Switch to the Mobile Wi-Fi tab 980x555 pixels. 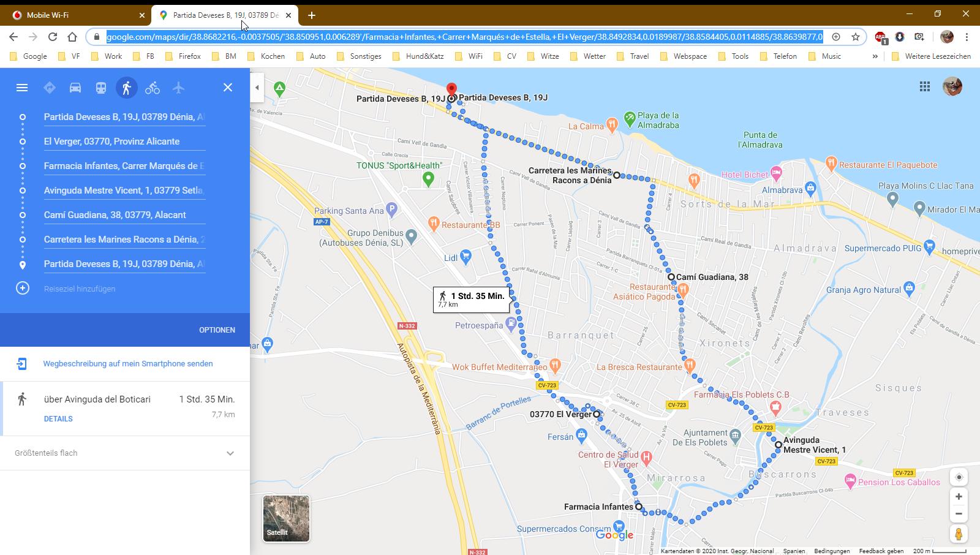(x=73, y=15)
